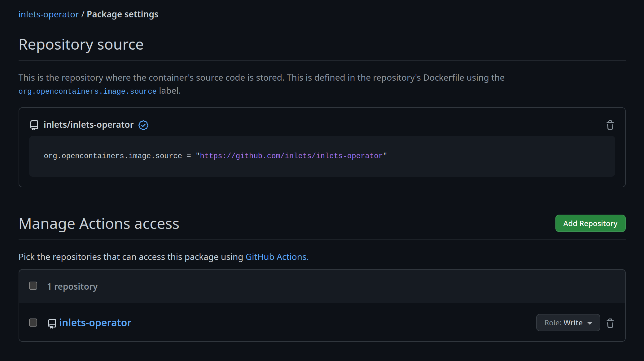Click the checkbox next to inlets-operator repository

(x=33, y=323)
